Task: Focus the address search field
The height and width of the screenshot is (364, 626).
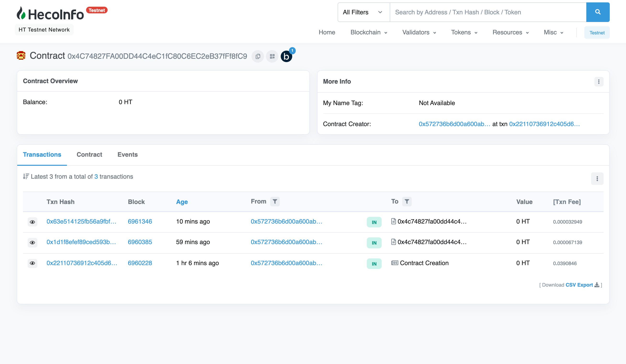Action: point(488,12)
